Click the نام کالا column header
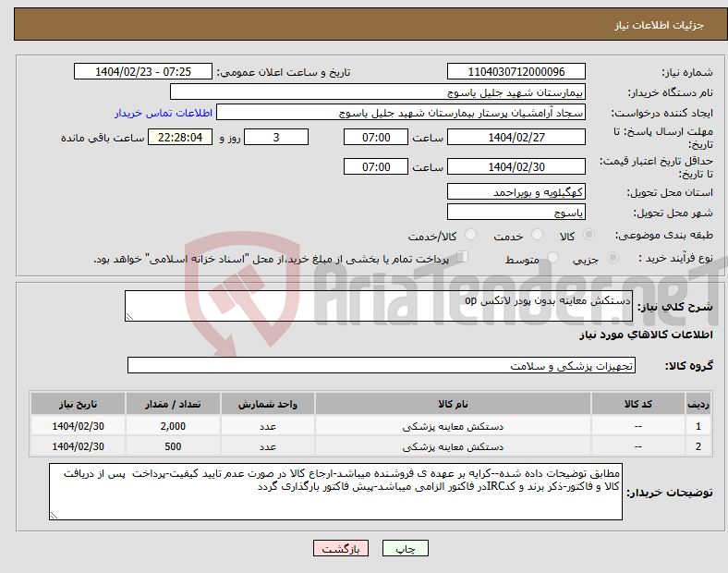This screenshot has width=728, height=573. click(453, 404)
